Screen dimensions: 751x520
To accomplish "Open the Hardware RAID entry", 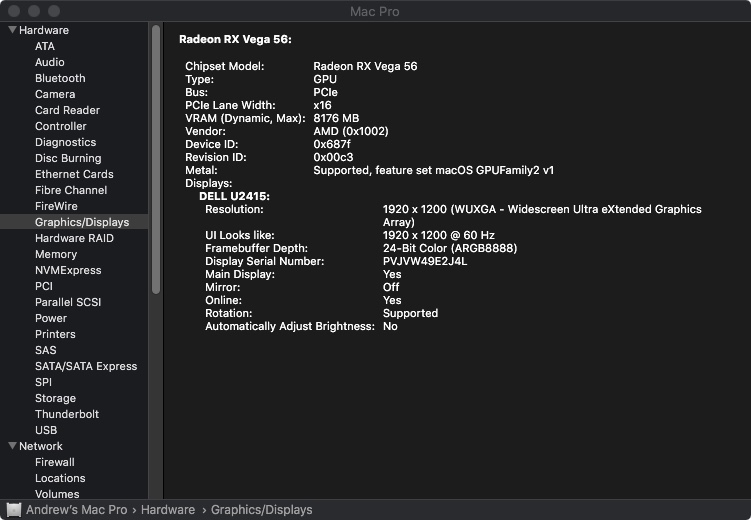I will click(x=74, y=238).
